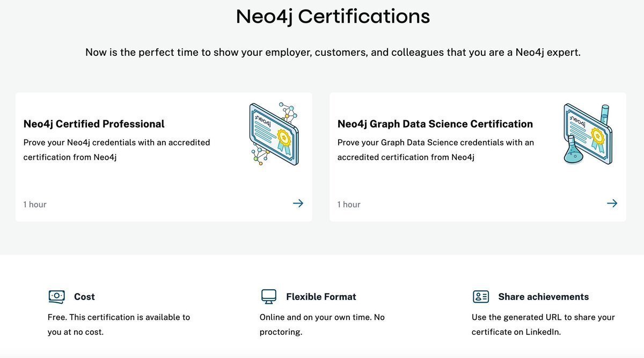Click the Cost money icon
This screenshot has height=358, width=644.
56,296
